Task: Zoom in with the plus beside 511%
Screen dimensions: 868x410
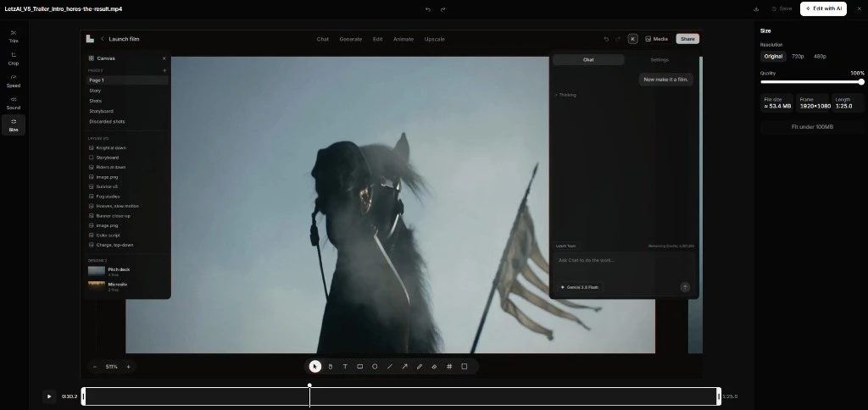Action: click(129, 366)
